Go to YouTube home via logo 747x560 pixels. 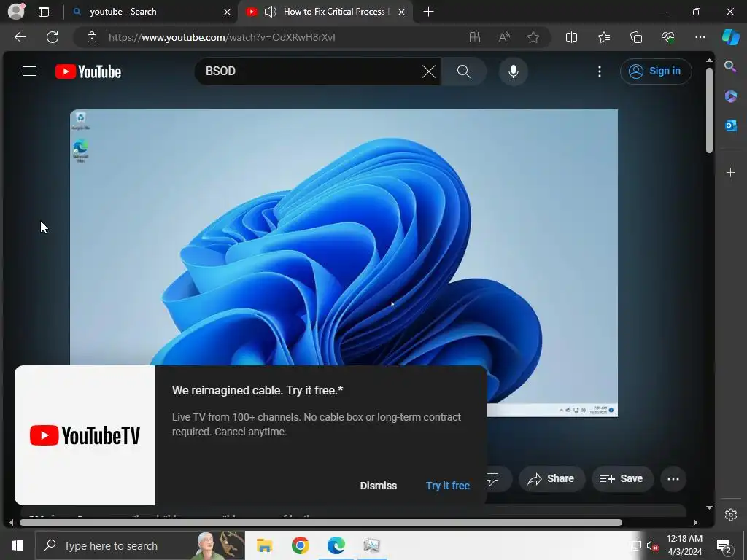[x=88, y=71]
